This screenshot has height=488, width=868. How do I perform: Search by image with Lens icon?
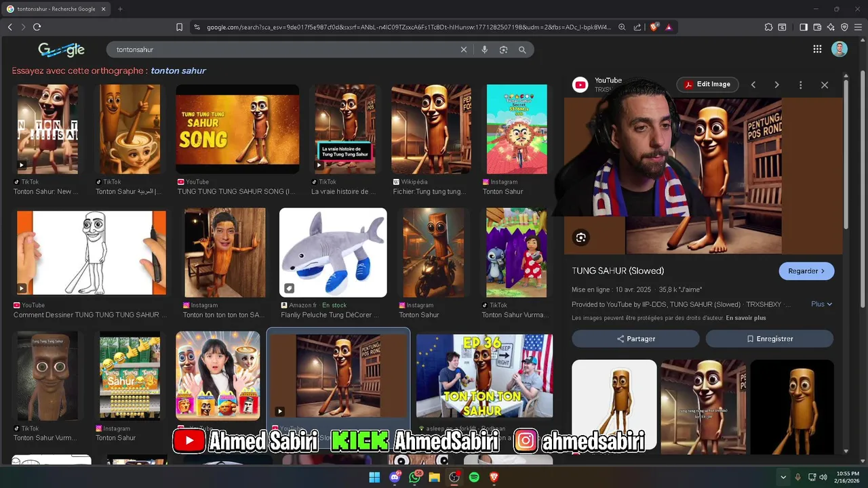click(x=503, y=49)
